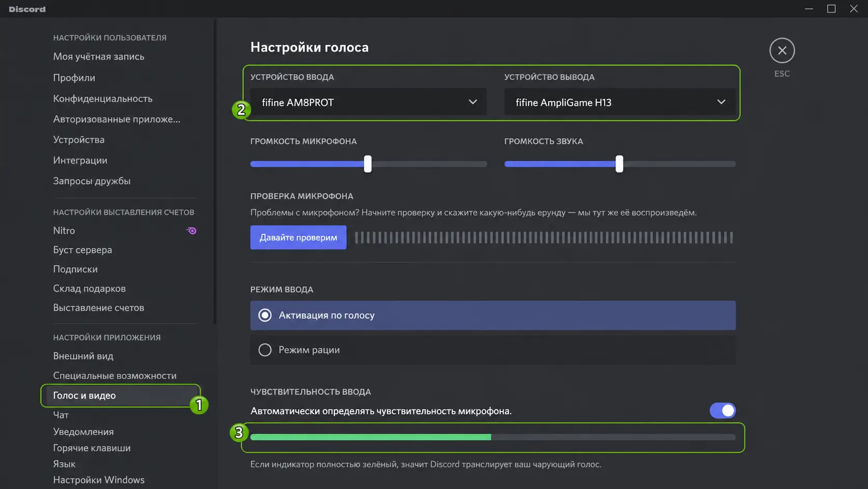The height and width of the screenshot is (489, 868).
Task: Open 'Моя учётная запись' settings
Action: [x=99, y=57]
